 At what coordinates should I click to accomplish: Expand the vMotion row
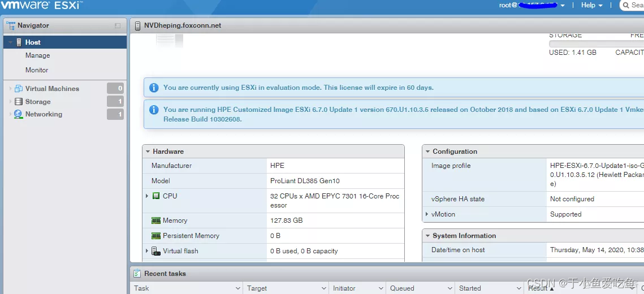pos(427,214)
